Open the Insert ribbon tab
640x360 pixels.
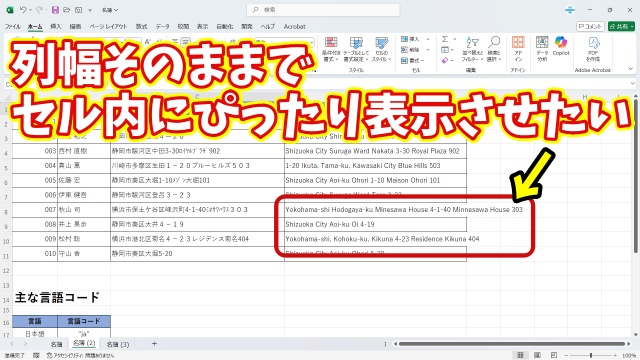pos(56,26)
